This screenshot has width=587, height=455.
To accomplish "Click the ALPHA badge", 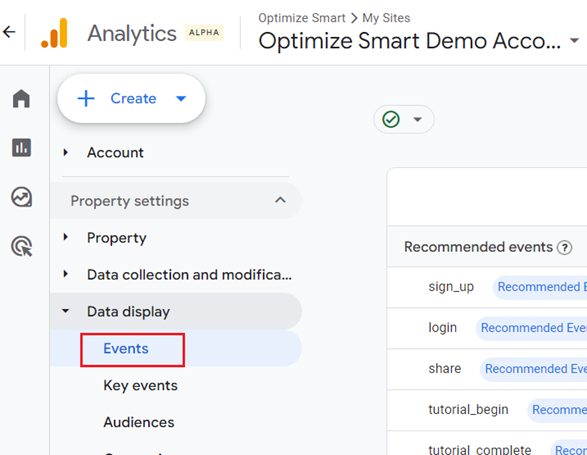I will click(x=204, y=33).
